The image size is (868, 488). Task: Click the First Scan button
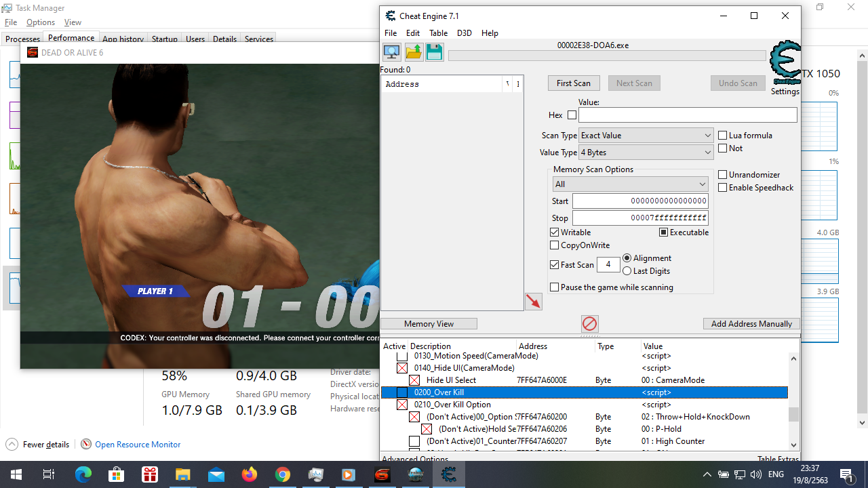574,83
